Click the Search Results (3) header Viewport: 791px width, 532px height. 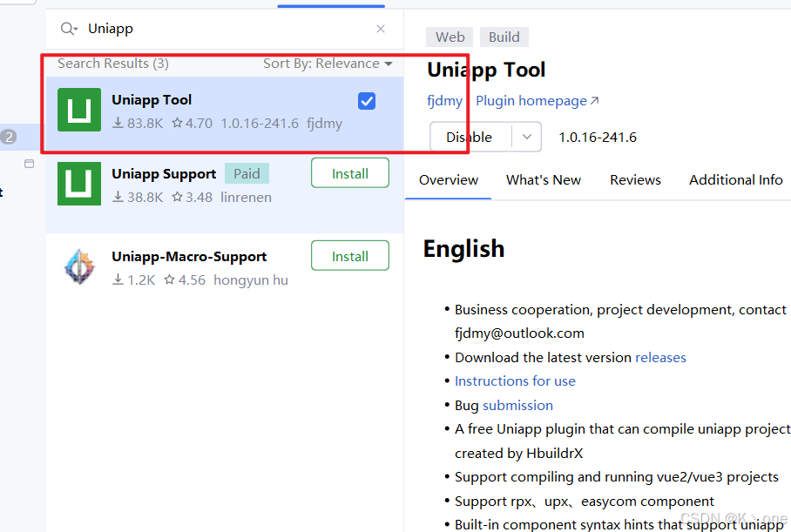(x=113, y=64)
